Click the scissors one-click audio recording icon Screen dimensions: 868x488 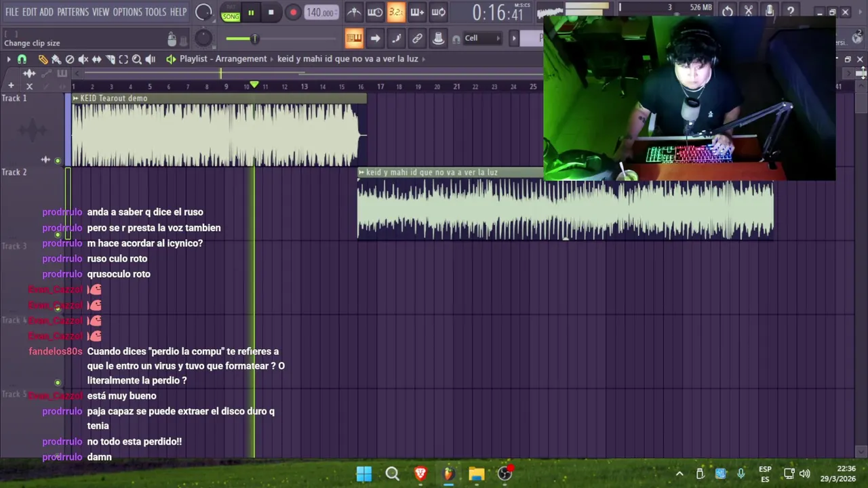(749, 12)
